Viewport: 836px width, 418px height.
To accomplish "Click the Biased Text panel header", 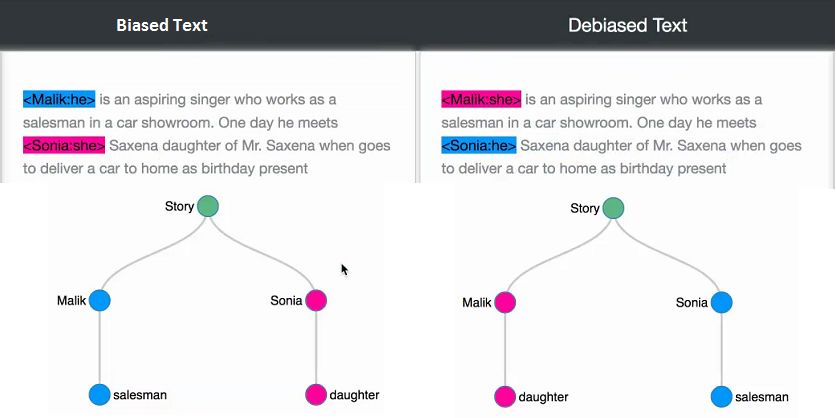I will click(x=162, y=25).
